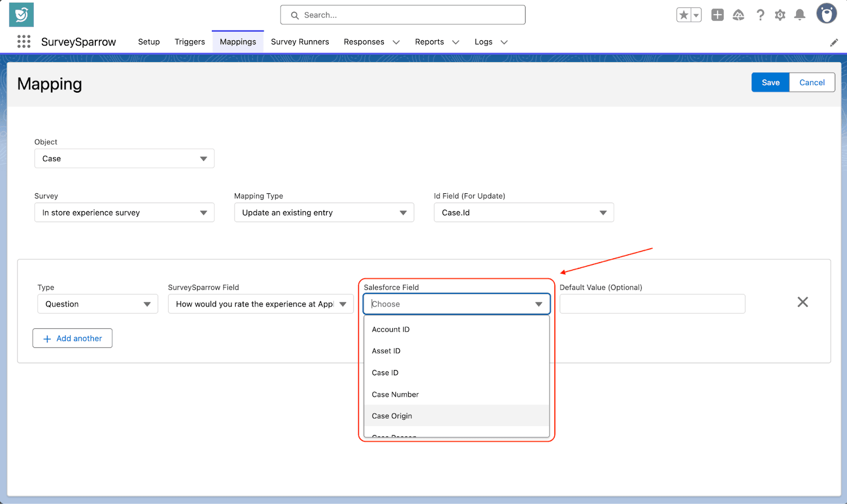This screenshot has height=504, width=847.
Task: Expand the Id Field (For Update) dropdown
Action: (524, 213)
